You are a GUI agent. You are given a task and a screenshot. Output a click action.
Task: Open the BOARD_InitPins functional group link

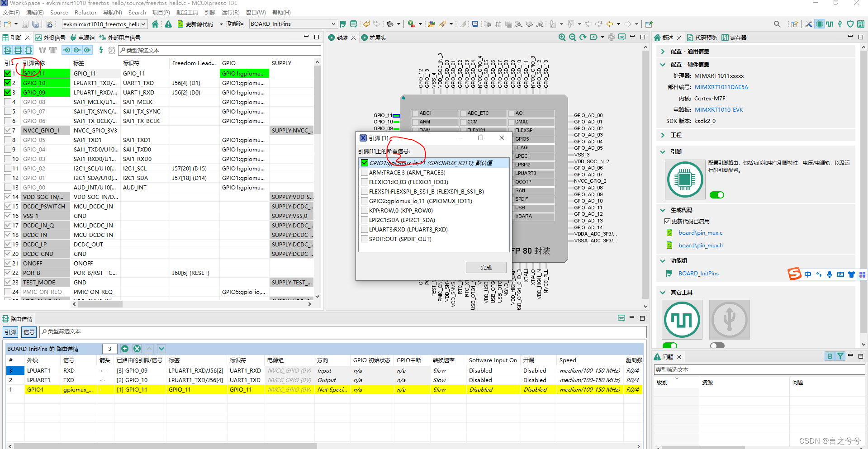[698, 273]
